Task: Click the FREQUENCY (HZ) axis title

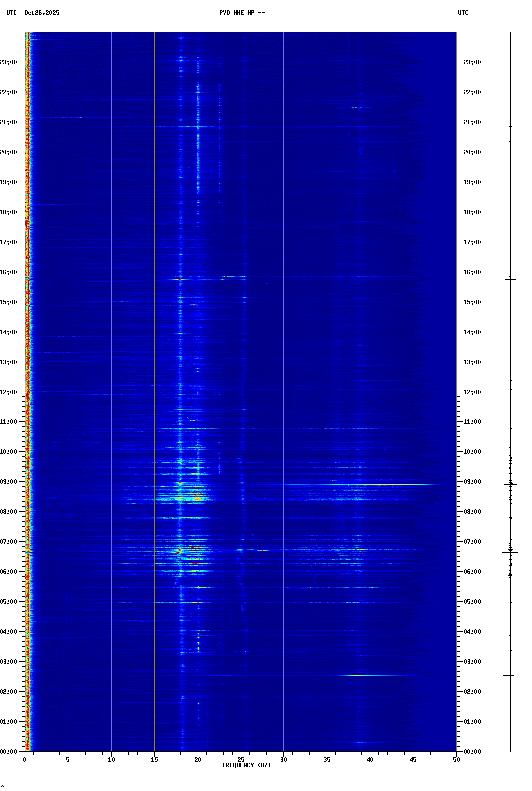Action: point(246,765)
